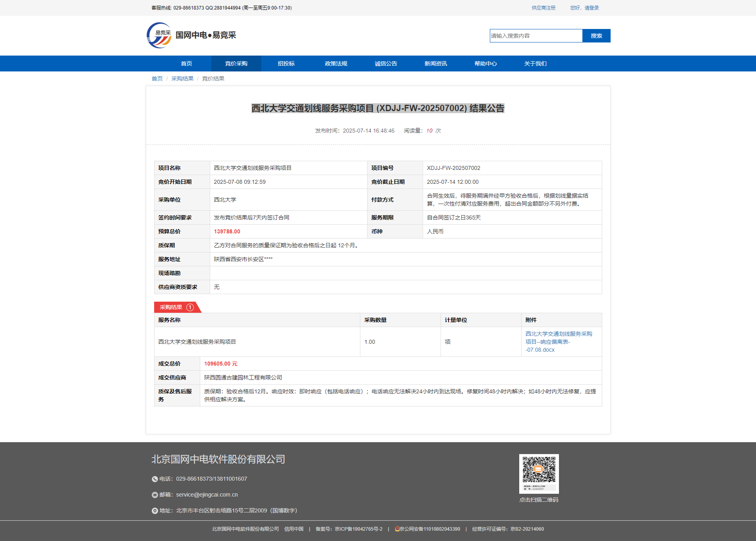Viewport: 756px width, 541px height.
Task: Select 招投标 in the main menu
Action: [x=286, y=64]
